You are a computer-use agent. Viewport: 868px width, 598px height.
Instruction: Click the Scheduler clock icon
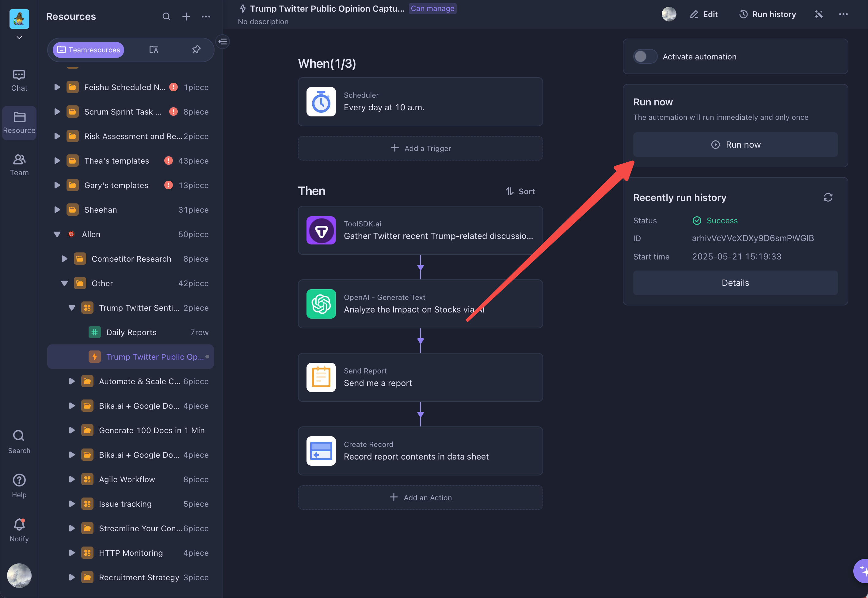pos(321,102)
